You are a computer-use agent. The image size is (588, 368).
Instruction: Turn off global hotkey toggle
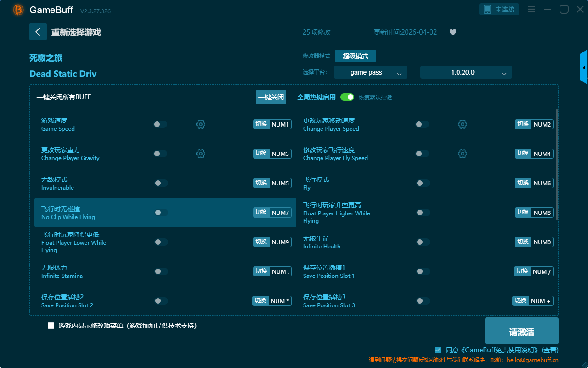pos(347,97)
